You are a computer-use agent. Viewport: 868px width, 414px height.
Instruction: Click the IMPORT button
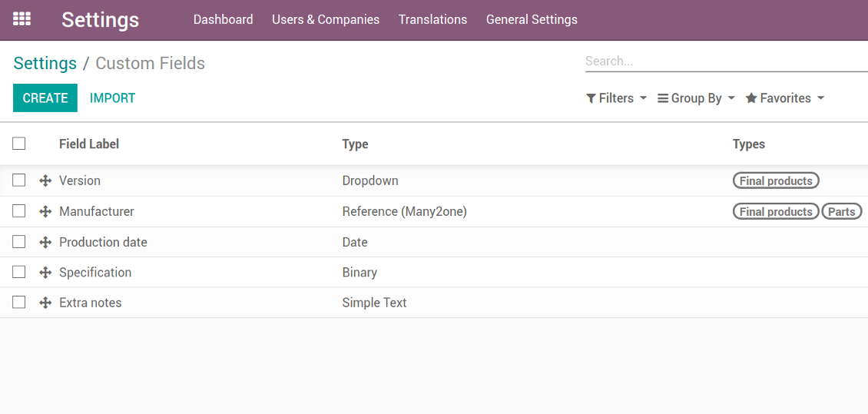112,98
